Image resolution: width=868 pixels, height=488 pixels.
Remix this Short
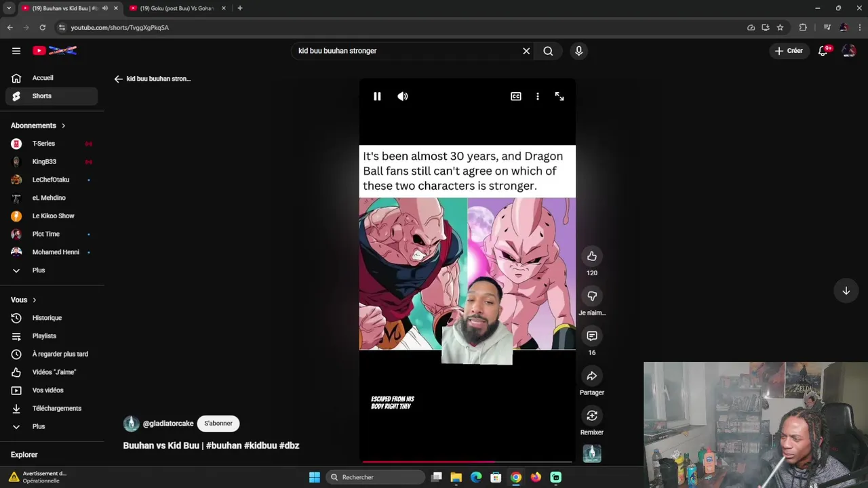pyautogui.click(x=592, y=416)
